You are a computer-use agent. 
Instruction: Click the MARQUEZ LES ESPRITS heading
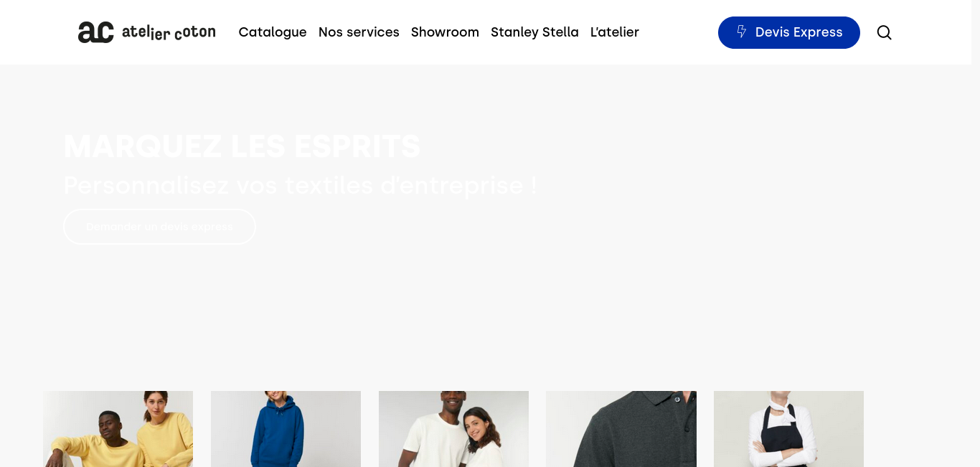tap(242, 146)
